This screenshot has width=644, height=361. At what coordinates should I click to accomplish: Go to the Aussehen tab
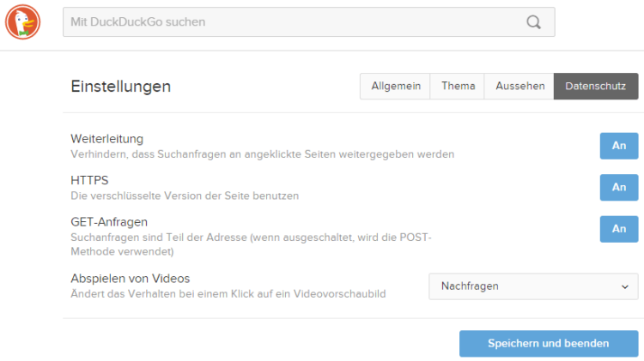(x=519, y=87)
